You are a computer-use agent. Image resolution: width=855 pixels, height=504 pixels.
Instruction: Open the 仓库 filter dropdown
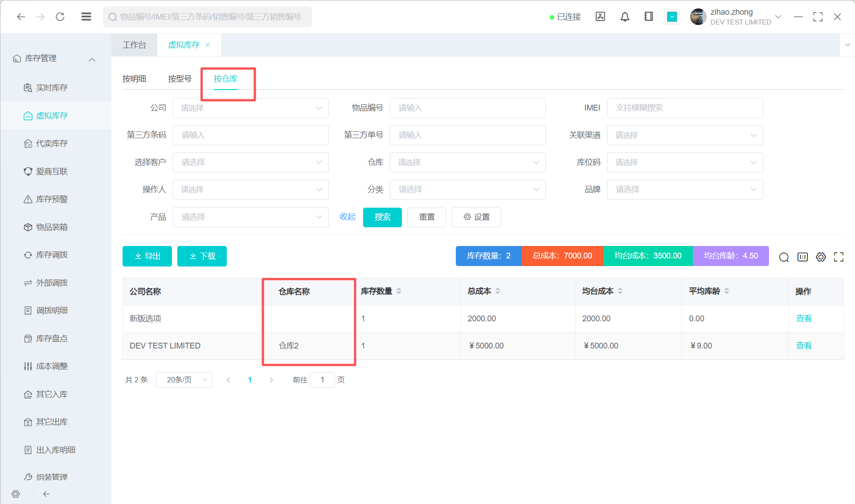point(467,162)
